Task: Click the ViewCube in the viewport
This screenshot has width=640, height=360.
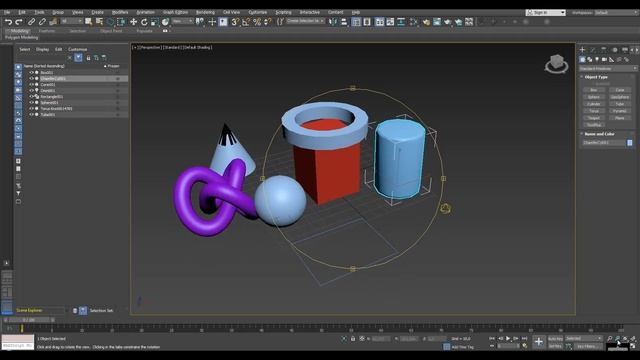Action: [x=556, y=64]
